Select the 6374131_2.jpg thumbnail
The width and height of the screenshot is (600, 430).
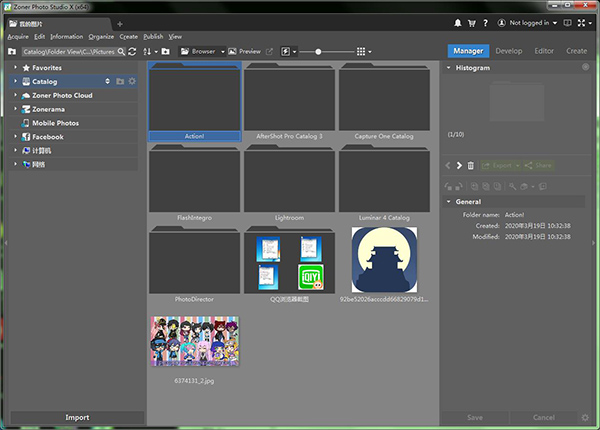[x=194, y=341]
